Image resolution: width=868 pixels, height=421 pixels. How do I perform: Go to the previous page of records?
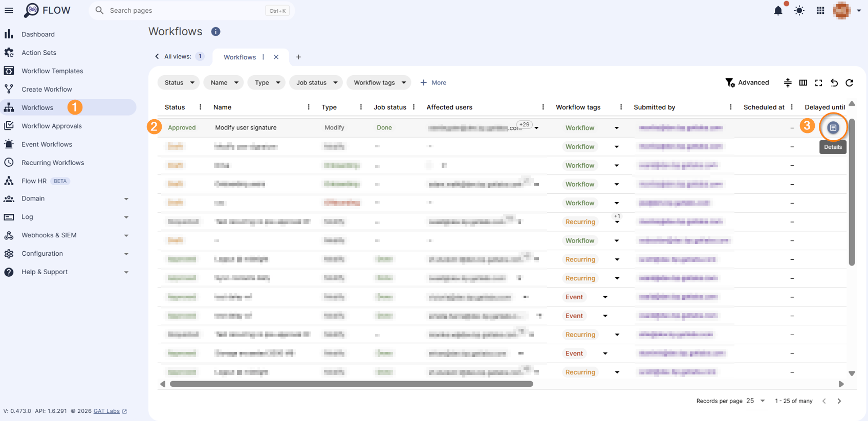824,401
